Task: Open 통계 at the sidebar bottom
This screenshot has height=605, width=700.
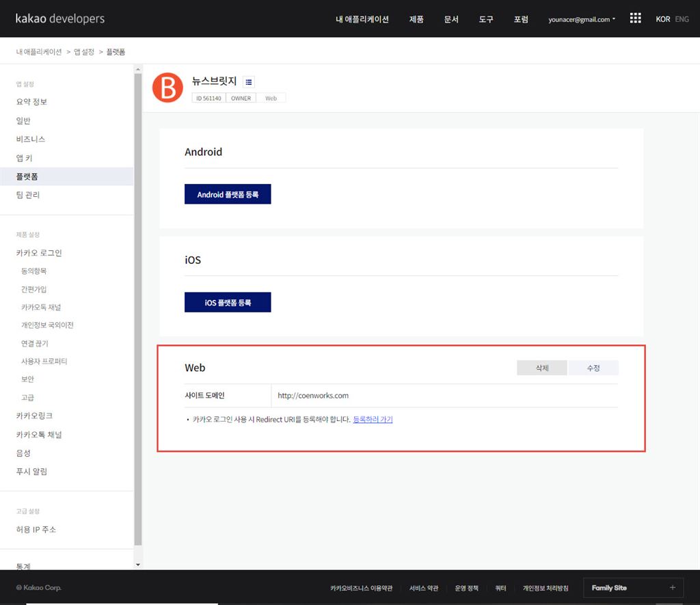Action: tap(23, 566)
